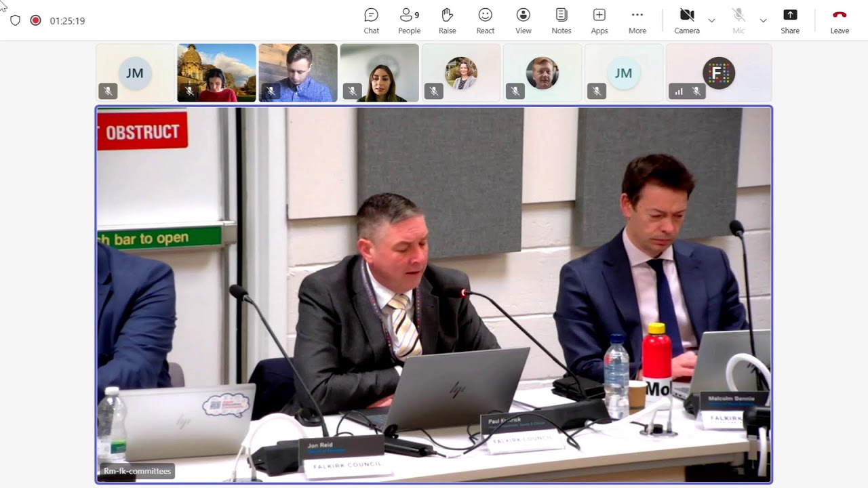Screen dimensions: 868x488
Task: Expand the Camera options dropdown arrow
Action: 711,21
